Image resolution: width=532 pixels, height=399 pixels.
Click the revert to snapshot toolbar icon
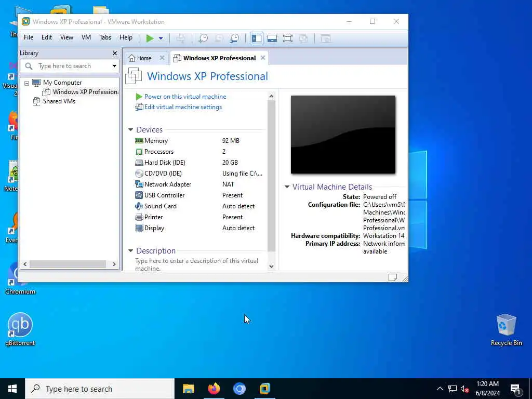click(x=219, y=38)
